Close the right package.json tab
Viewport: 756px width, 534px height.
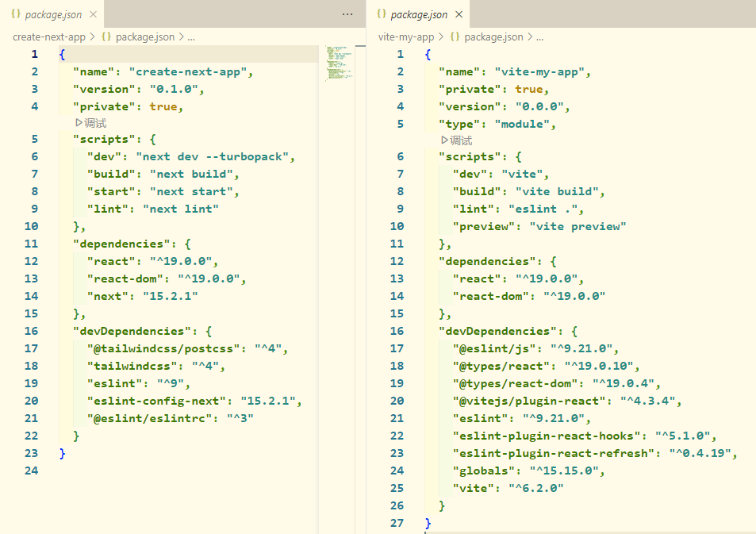click(x=459, y=14)
